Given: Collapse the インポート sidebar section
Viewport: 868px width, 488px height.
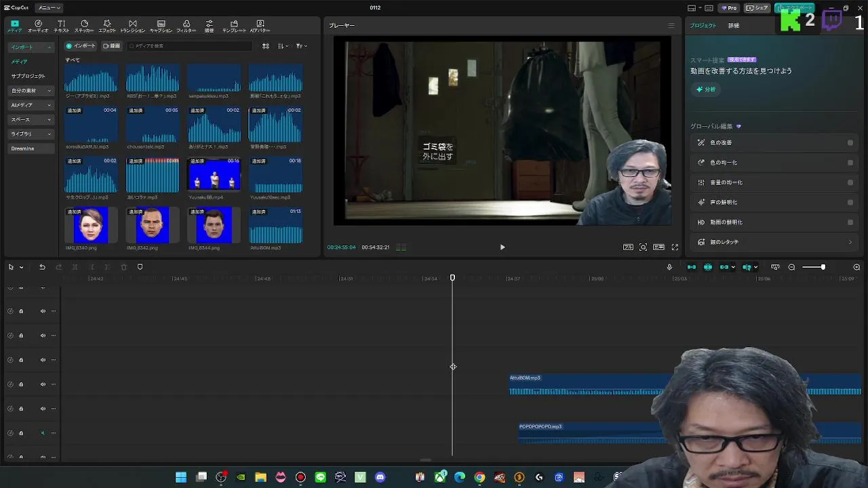Looking at the screenshot, I should point(31,47).
